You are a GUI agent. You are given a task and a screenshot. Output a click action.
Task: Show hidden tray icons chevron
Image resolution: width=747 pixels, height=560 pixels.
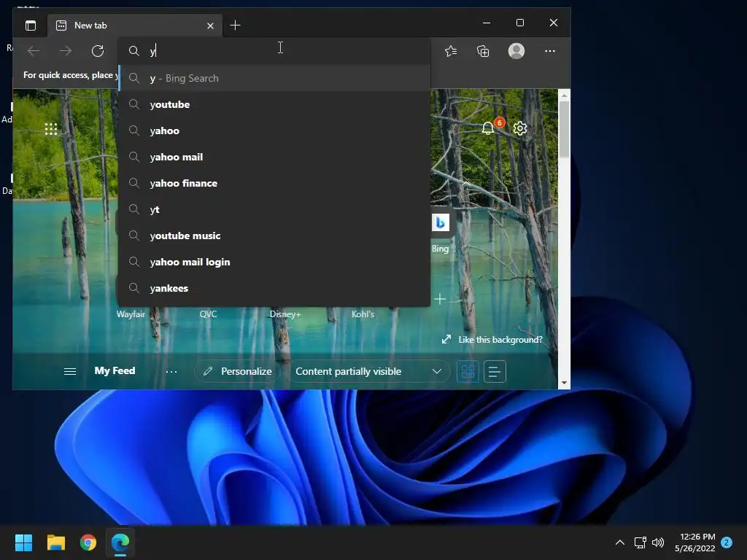[620, 542]
